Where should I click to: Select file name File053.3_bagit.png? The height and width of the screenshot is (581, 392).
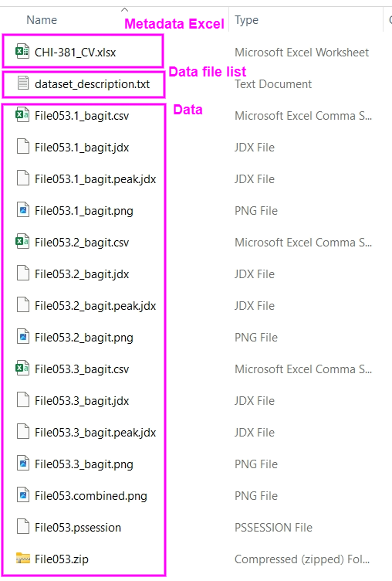(x=84, y=464)
